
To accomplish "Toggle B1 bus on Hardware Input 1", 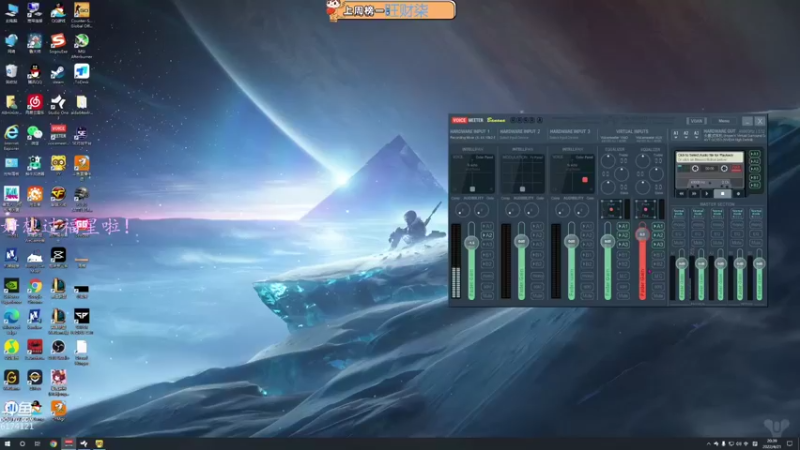I will point(487,255).
